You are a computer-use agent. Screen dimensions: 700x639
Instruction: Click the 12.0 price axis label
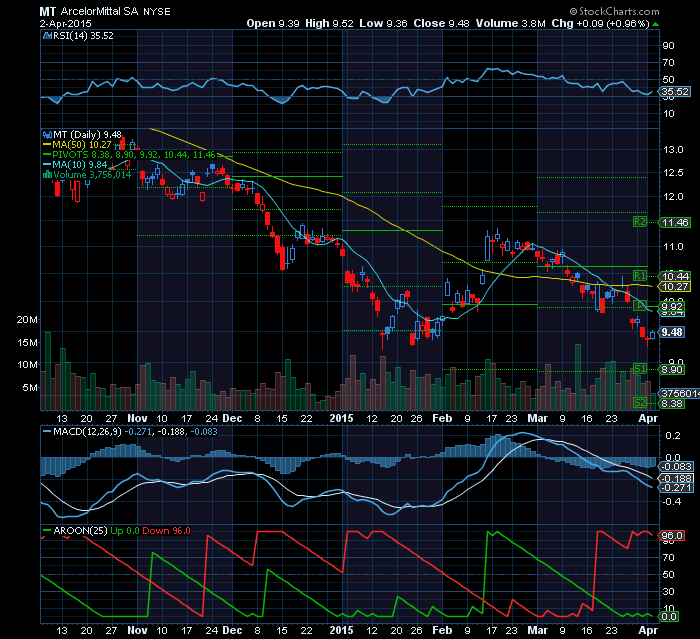pyautogui.click(x=673, y=196)
